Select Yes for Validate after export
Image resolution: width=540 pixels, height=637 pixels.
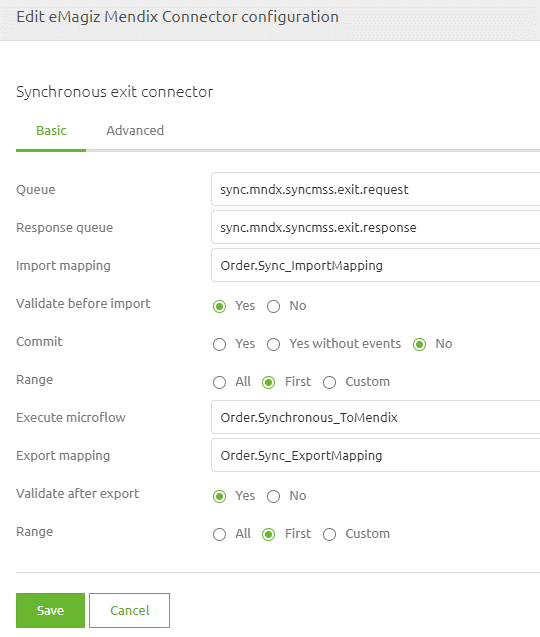point(219,496)
